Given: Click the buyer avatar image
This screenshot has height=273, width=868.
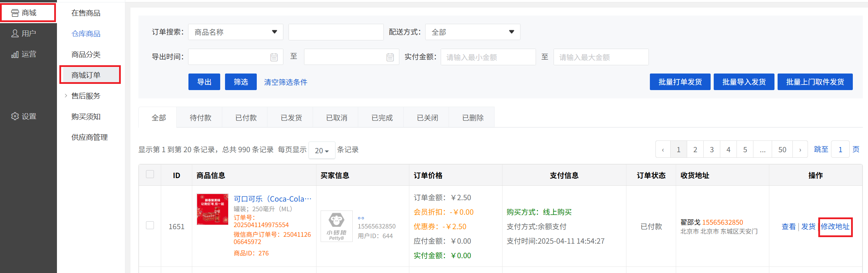Looking at the screenshot, I should [x=336, y=226].
